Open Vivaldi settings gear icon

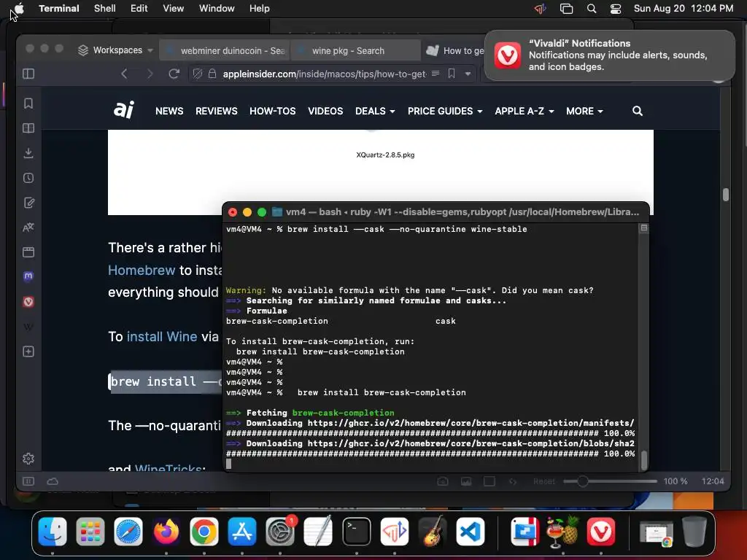pyautogui.click(x=28, y=458)
